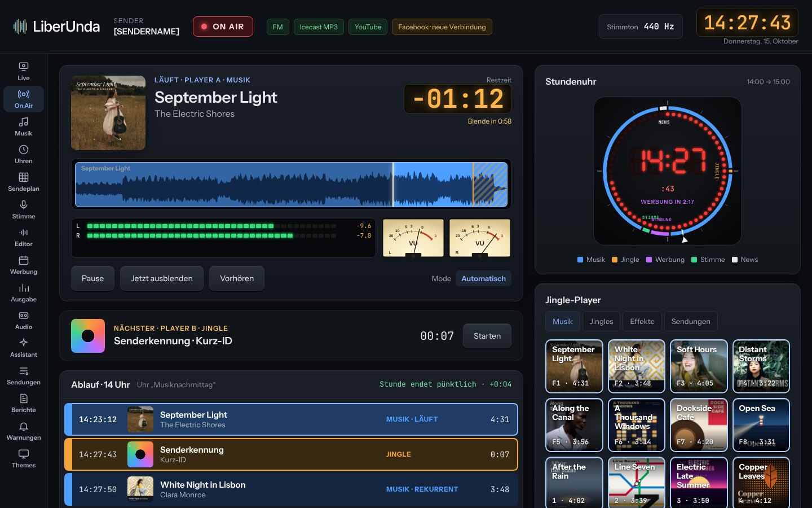Switch to the Jingles tab
Screen dimensions: 812x508
(601, 321)
